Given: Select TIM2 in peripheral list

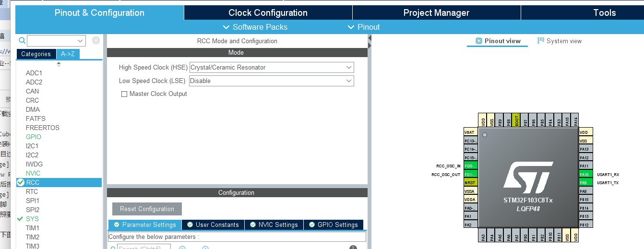Looking at the screenshot, I should (x=33, y=237).
